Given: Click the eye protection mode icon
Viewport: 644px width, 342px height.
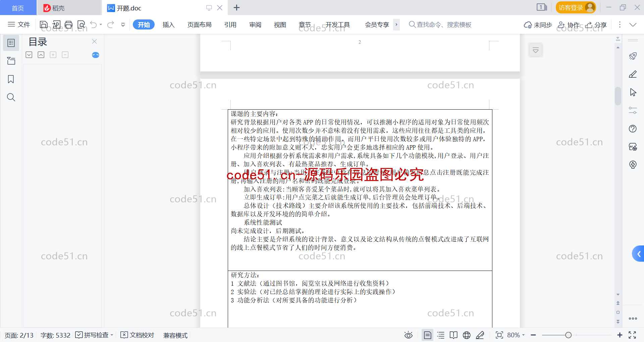Looking at the screenshot, I should click(408, 335).
